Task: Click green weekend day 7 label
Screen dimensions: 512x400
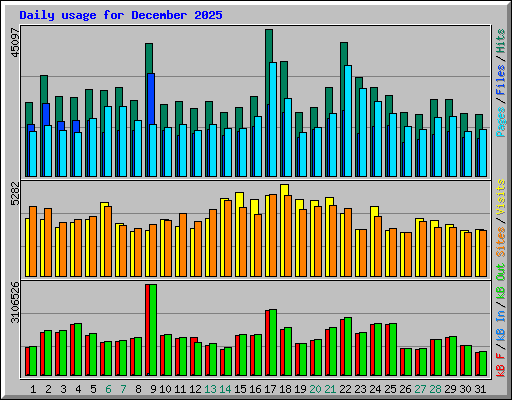Action: pos(123,389)
